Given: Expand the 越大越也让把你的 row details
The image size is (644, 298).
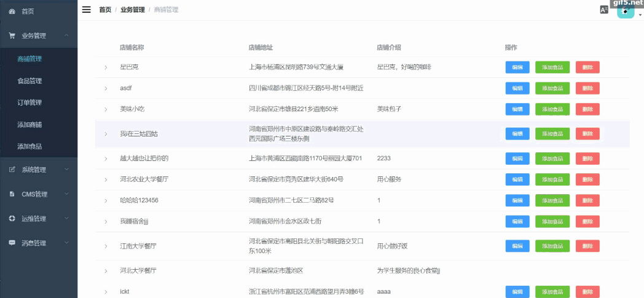Looking at the screenshot, I should point(106,159).
